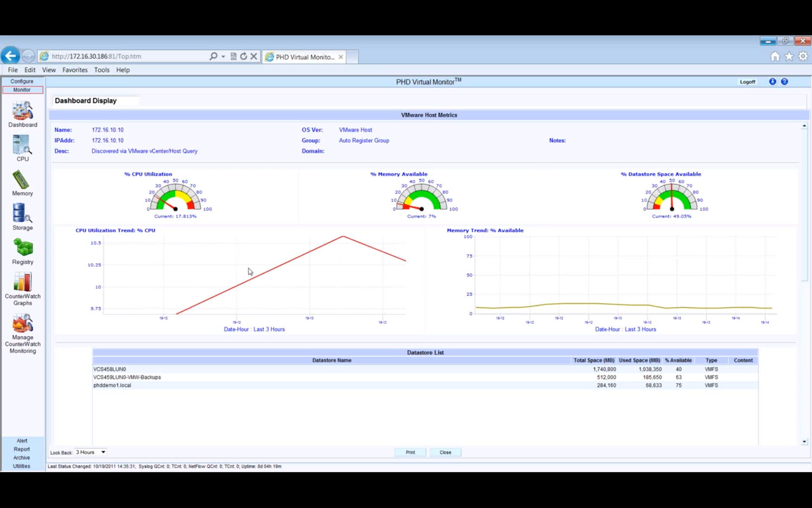Click the Last Status Changed status bar text

[164, 466]
